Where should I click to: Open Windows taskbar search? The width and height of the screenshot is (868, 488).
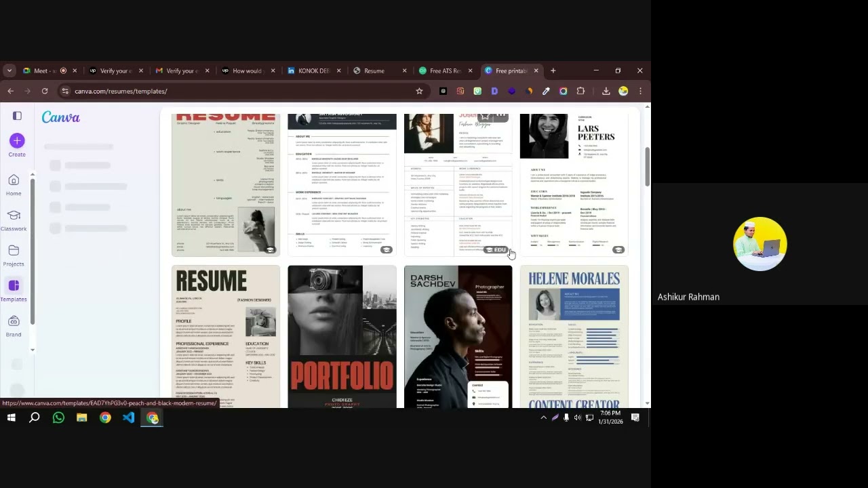(35, 418)
